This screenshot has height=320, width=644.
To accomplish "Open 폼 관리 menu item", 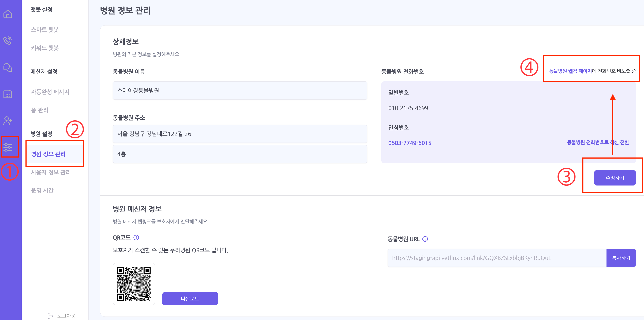I will (x=39, y=110).
